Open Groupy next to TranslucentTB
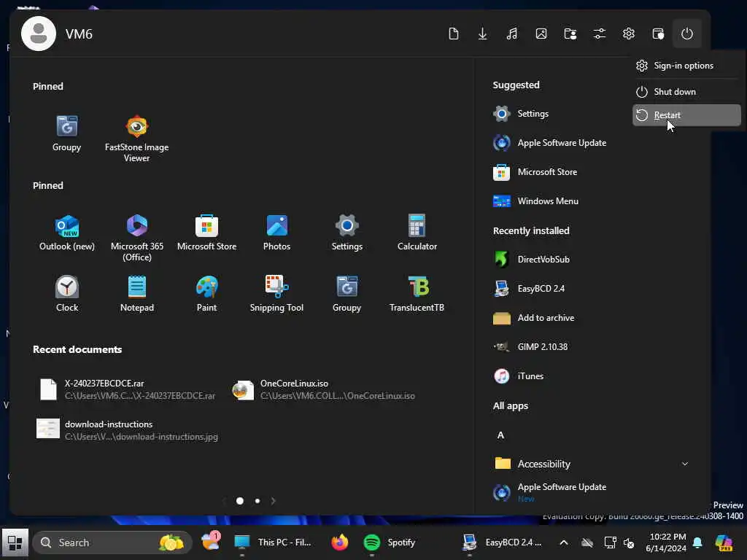This screenshot has width=747, height=560. click(347, 294)
